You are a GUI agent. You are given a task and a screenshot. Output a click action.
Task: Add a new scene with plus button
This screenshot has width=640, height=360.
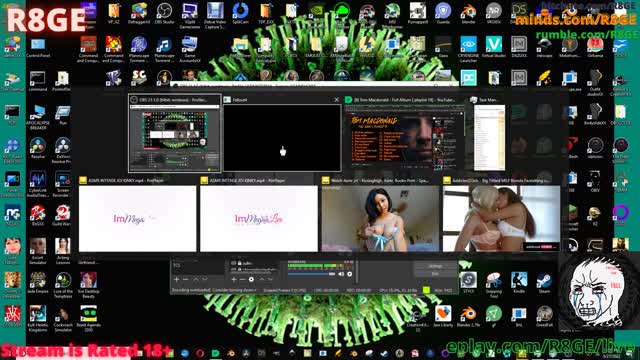pyautogui.click(x=176, y=279)
